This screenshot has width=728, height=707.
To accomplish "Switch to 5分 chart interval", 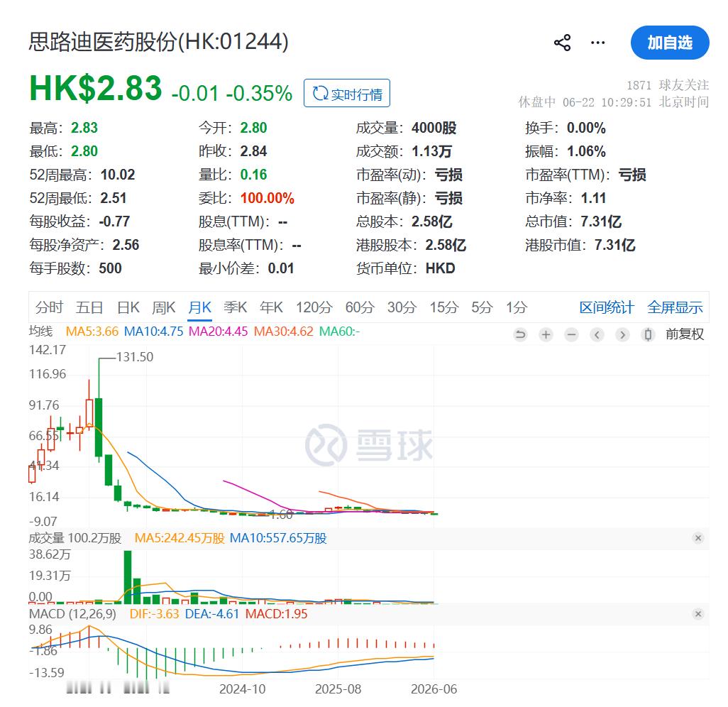I will point(482,307).
